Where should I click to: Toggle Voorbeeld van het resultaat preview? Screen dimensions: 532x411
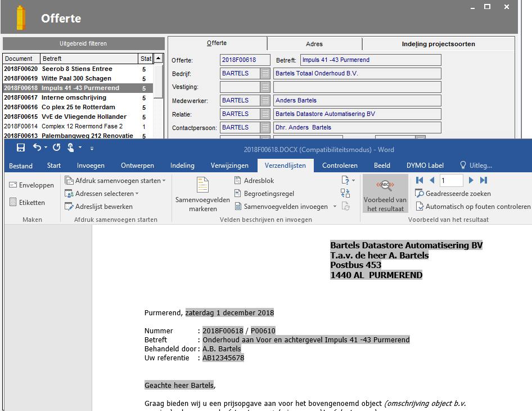pos(385,193)
